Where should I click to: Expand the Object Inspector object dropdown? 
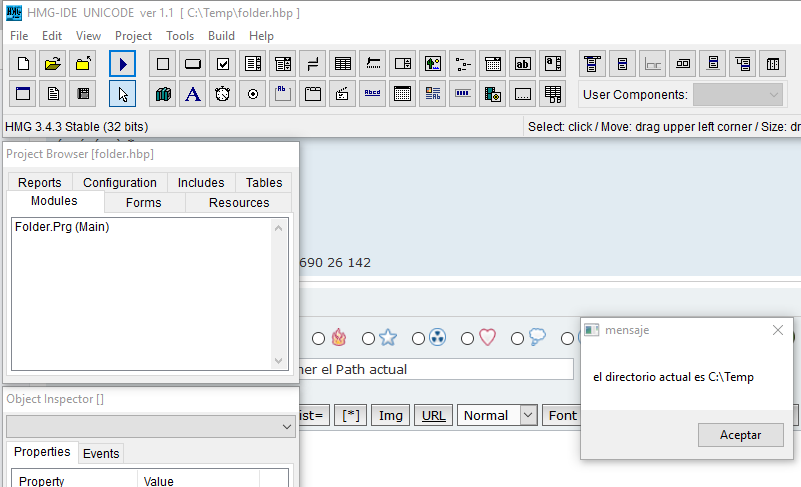pyautogui.click(x=151, y=427)
